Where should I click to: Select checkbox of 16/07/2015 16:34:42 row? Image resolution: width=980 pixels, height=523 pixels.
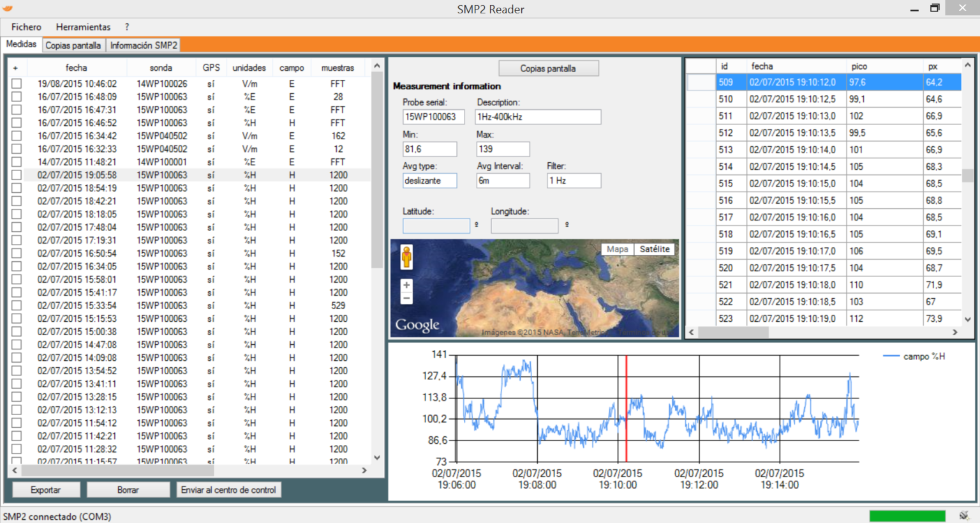tap(17, 136)
